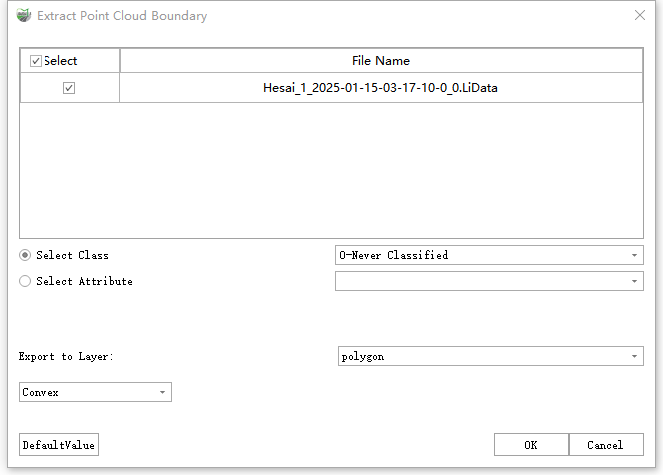Click the Cancel button
Screen dimensions: 663x475
tap(605, 444)
